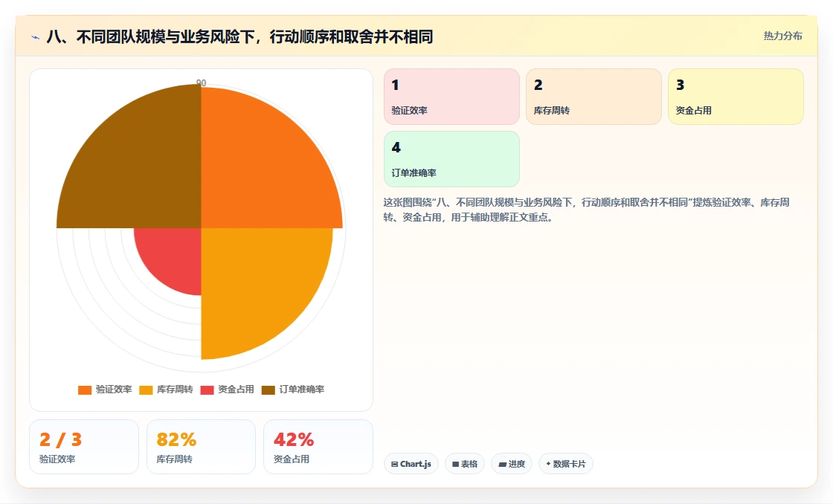Click the 表格 tag

(x=465, y=464)
